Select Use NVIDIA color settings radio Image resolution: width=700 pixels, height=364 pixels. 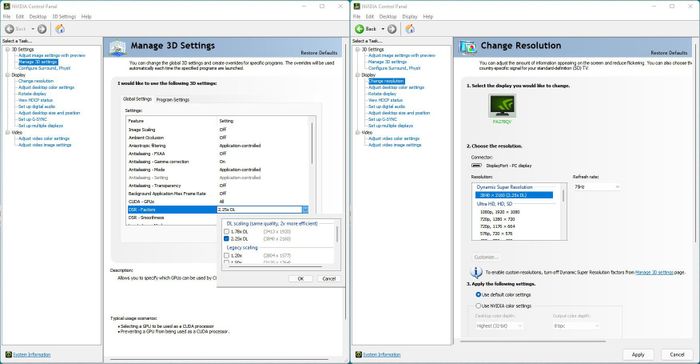[x=478, y=306]
